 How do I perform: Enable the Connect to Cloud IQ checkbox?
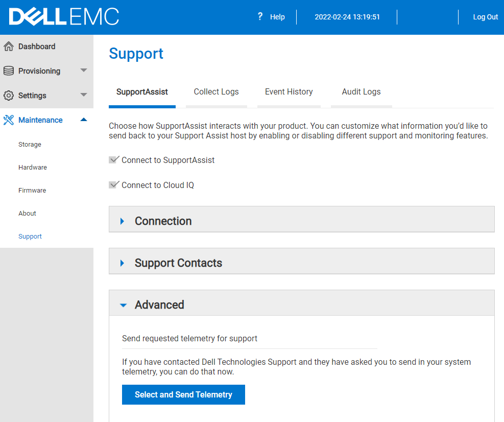(113, 184)
